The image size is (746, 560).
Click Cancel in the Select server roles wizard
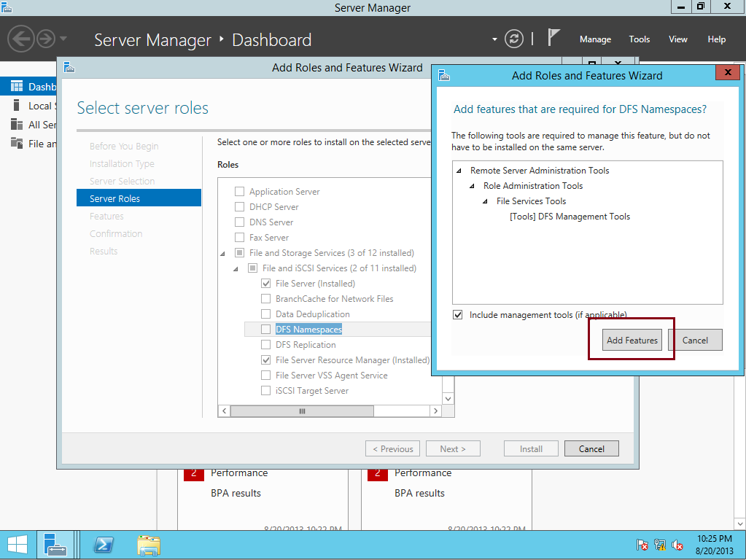tap(591, 448)
